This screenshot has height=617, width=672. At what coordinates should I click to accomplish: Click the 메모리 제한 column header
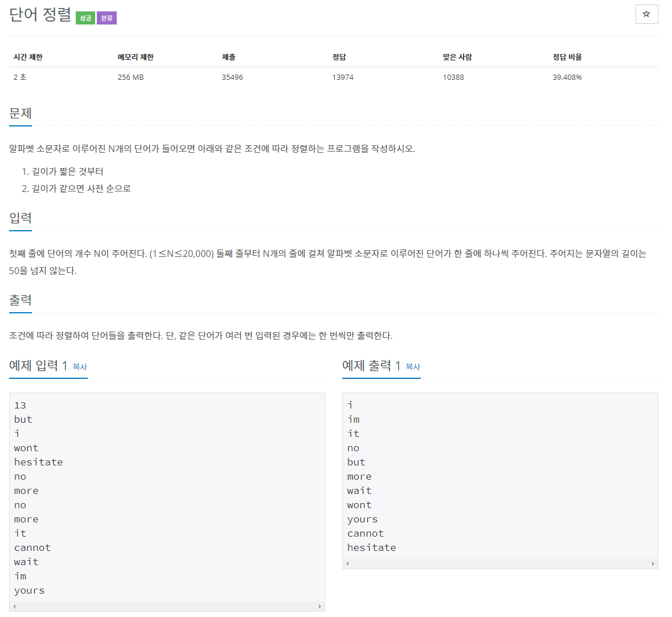[136, 57]
